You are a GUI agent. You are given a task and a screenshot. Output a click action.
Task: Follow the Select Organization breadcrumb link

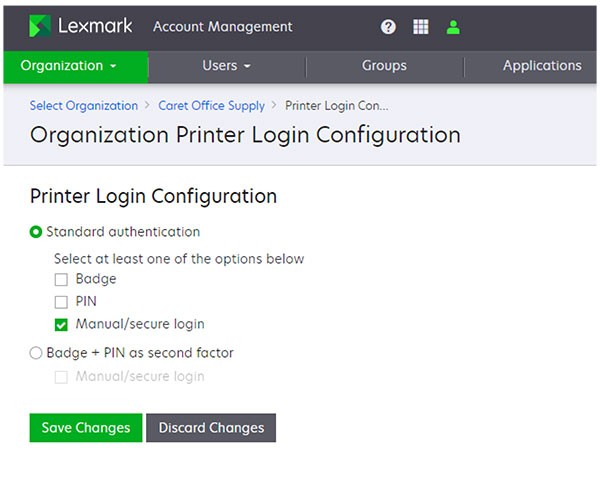tap(84, 105)
